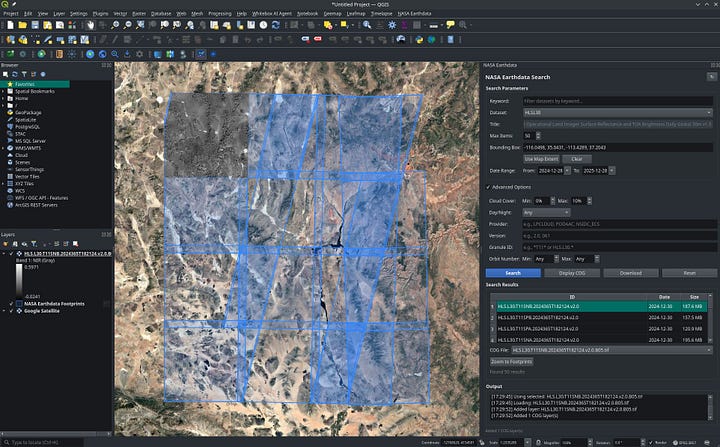This screenshot has width=720, height=447.
Task: Click the New Project icon
Action: pos(10,25)
